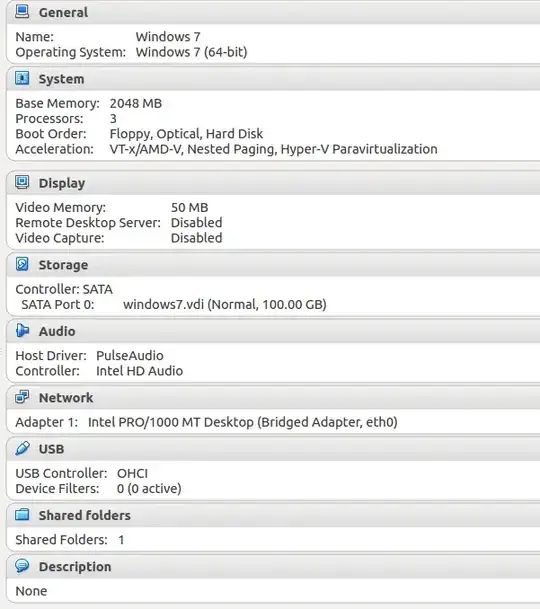540x609 pixels.
Task: Click the 'PulseAudio' host driver value
Action: click(130, 356)
